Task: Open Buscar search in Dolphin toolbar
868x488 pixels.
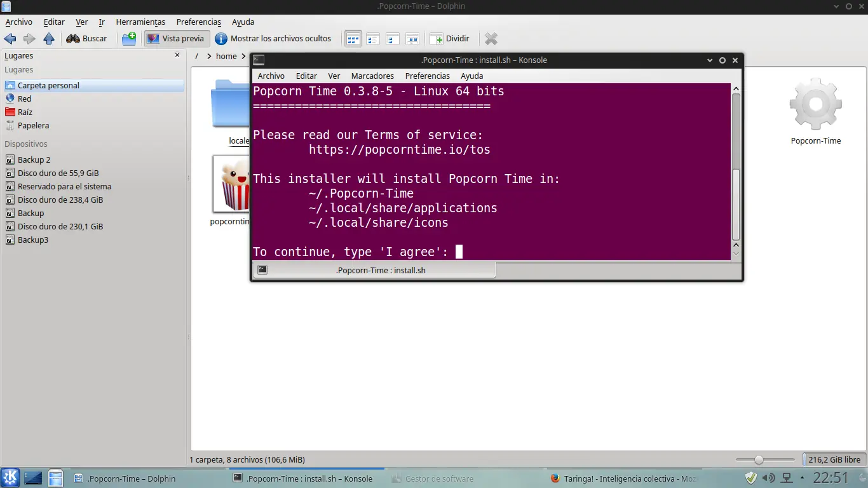Action: (x=87, y=39)
